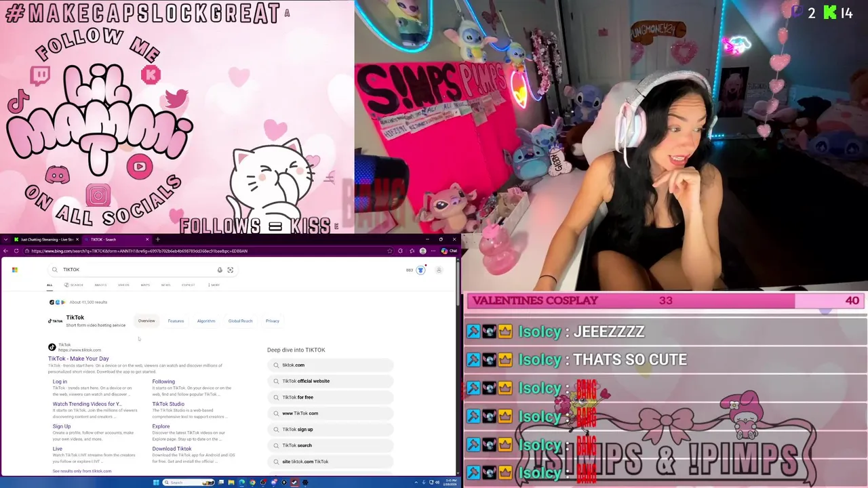Reload the Bing page with refresh icon
The width and height of the screenshot is (868, 488).
(x=16, y=251)
